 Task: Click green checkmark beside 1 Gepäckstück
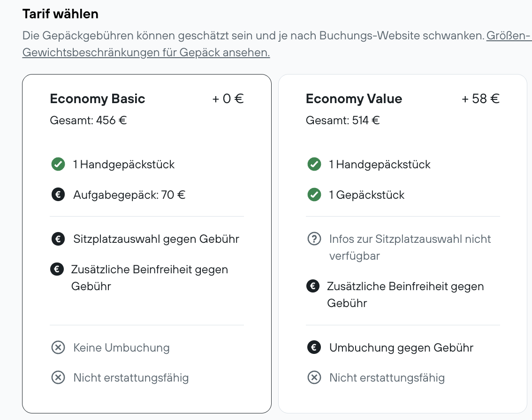point(314,195)
